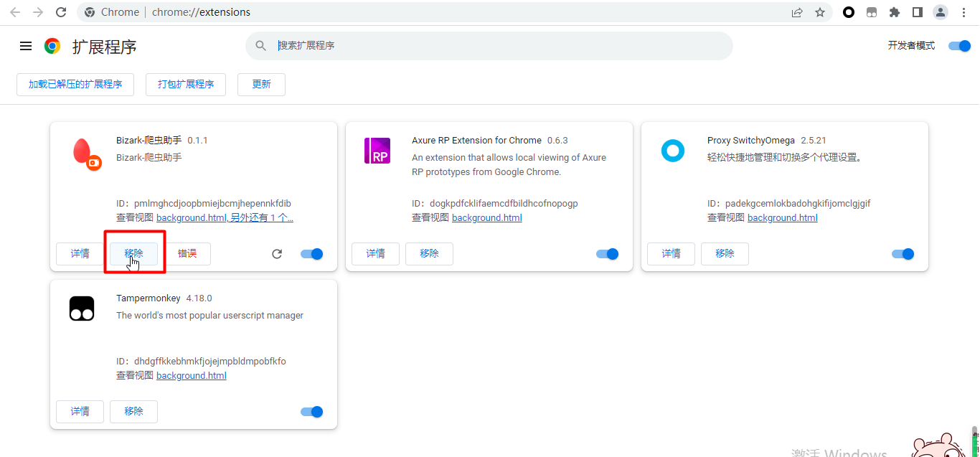This screenshot has height=457, width=980.
Task: Click the Axure RP purple logo
Action: click(377, 151)
